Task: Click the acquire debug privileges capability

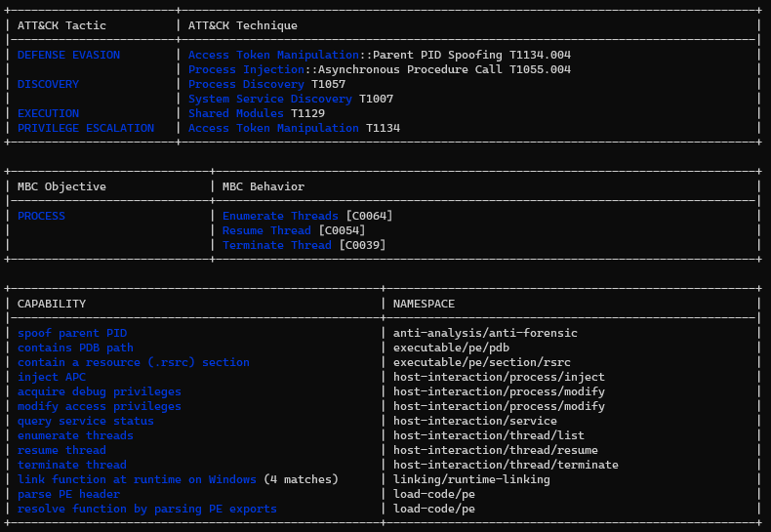Action: point(100,391)
